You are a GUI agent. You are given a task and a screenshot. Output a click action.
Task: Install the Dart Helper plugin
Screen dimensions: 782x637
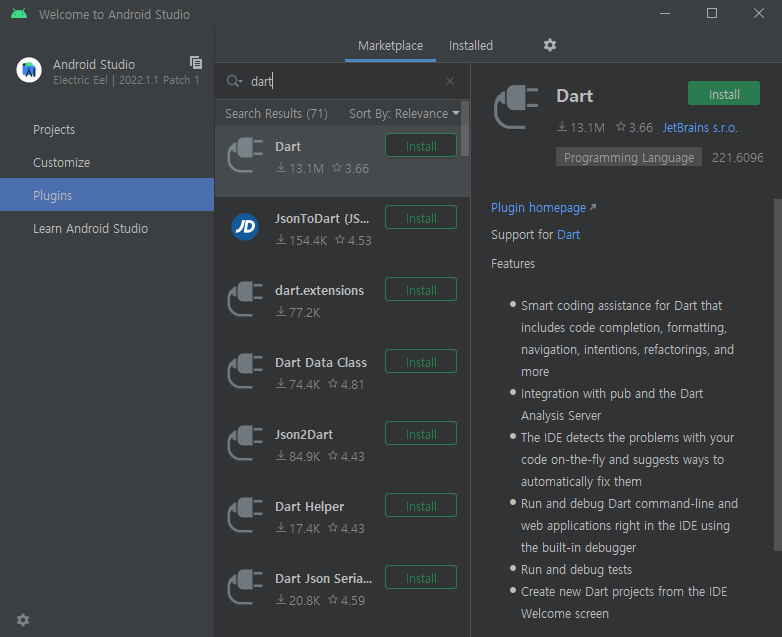click(421, 506)
